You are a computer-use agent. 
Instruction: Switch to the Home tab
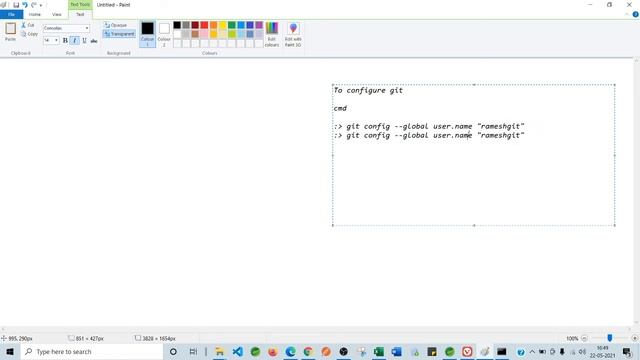click(x=35, y=14)
